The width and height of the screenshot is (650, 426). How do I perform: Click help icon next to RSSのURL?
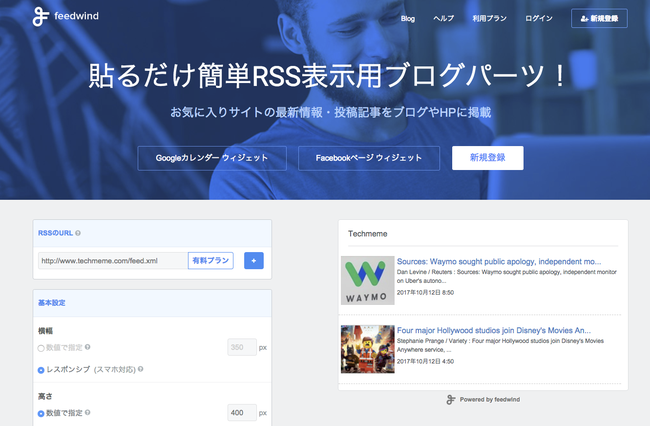pos(78,233)
